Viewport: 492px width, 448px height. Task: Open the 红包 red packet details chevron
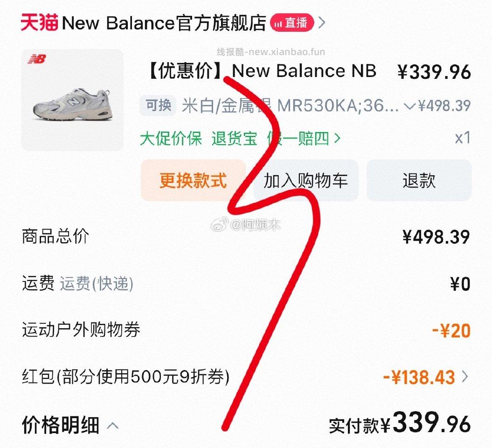tap(464, 376)
